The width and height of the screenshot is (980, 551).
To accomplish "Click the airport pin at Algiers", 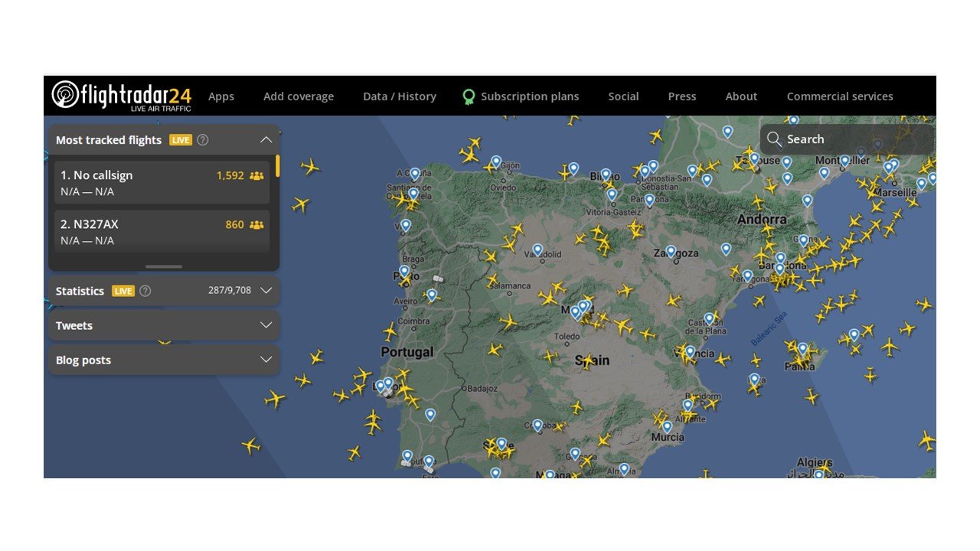I will click(818, 474).
